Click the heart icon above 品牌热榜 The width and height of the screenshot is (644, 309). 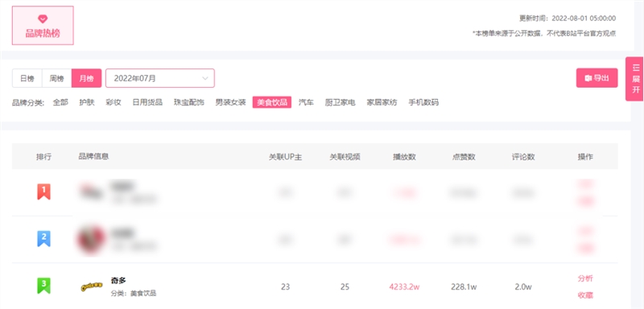(x=43, y=19)
